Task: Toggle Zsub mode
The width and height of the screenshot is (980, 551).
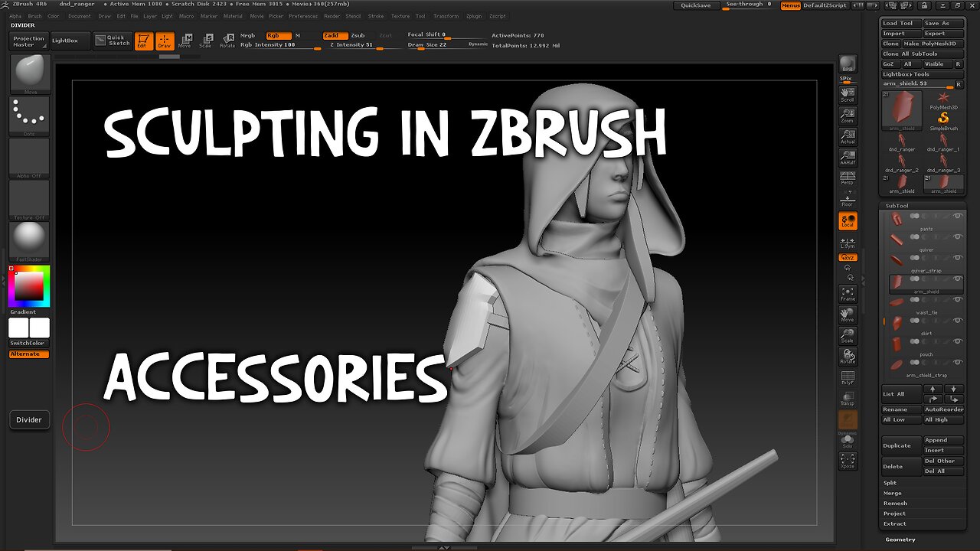Action: click(358, 36)
